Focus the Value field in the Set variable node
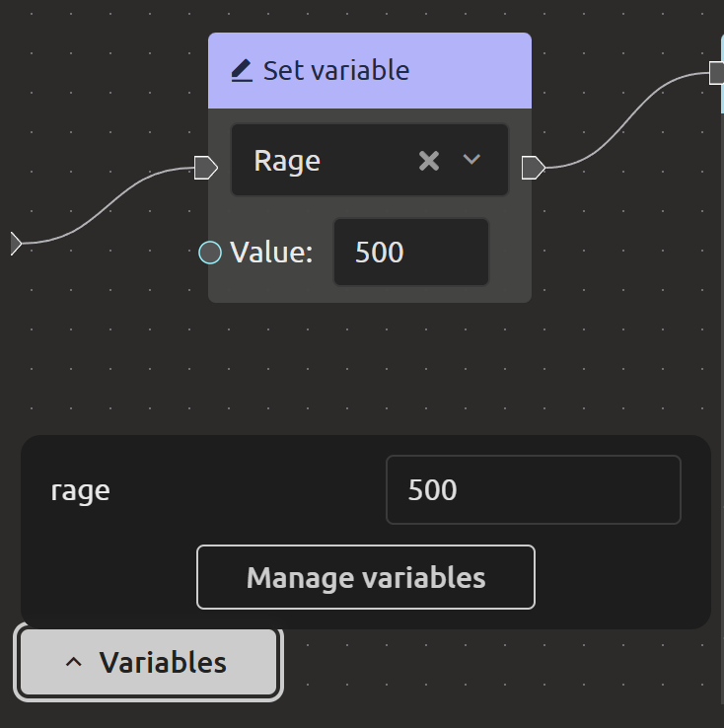 410,253
